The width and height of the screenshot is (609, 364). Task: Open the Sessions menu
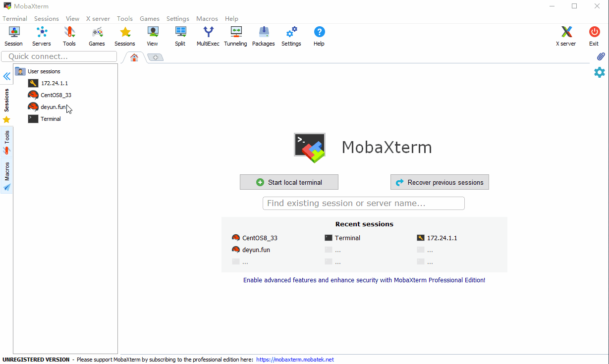coord(47,19)
